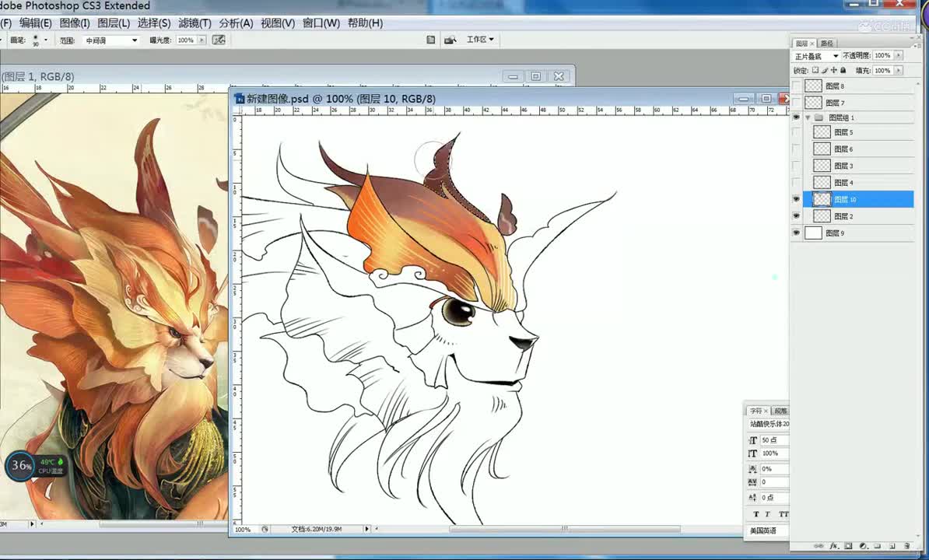929x560 pixels.
Task: Click the font size field 50 点
Action: (774, 439)
